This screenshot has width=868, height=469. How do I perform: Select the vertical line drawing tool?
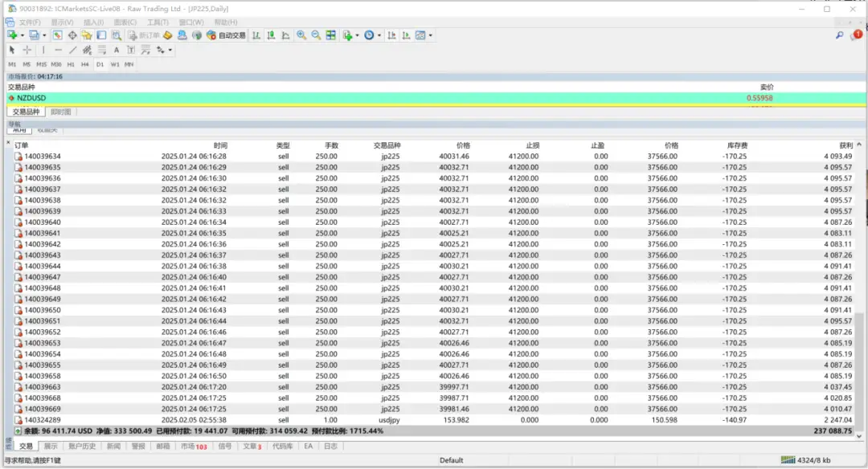pos(43,50)
